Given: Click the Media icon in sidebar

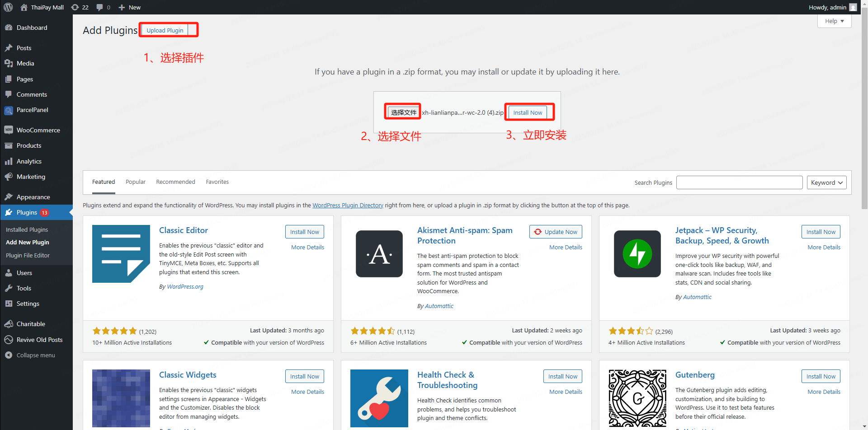Looking at the screenshot, I should [9, 63].
